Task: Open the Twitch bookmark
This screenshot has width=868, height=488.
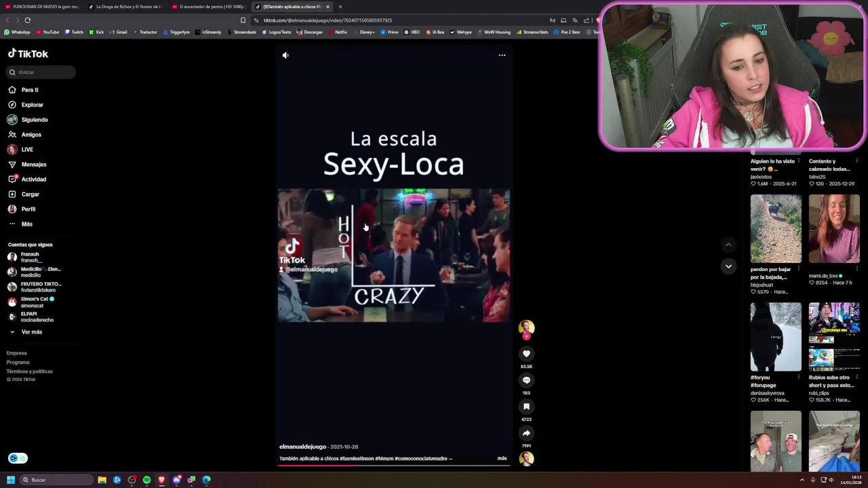Action: click(74, 32)
